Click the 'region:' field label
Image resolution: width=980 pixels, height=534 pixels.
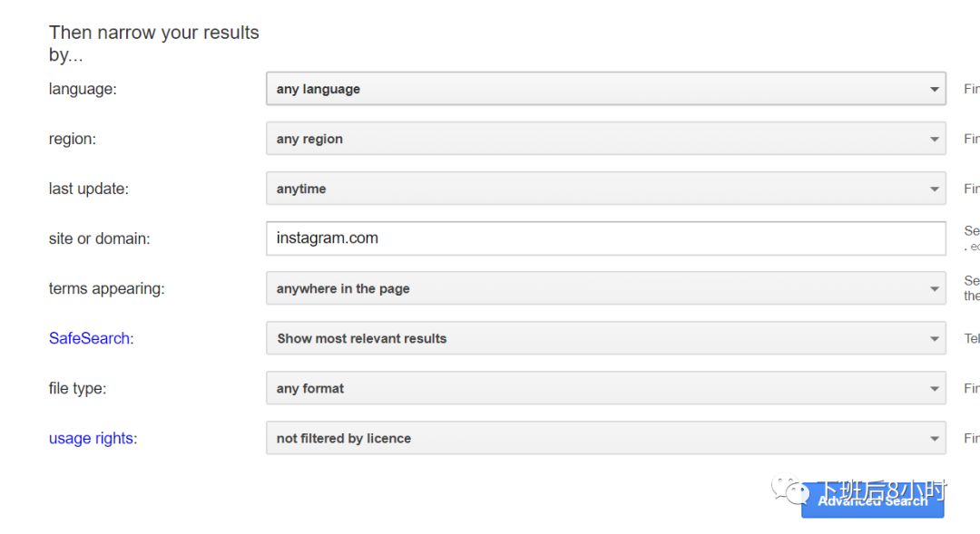pos(72,139)
